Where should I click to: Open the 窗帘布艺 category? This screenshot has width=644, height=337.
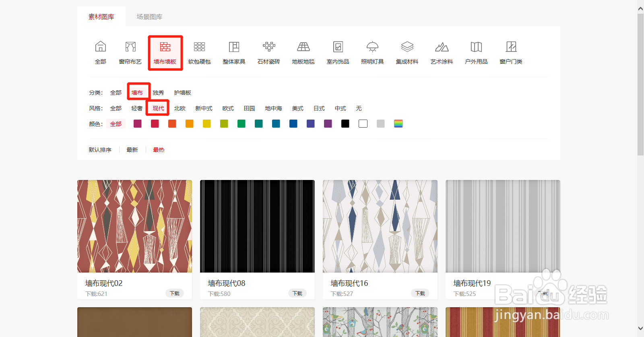pos(130,53)
